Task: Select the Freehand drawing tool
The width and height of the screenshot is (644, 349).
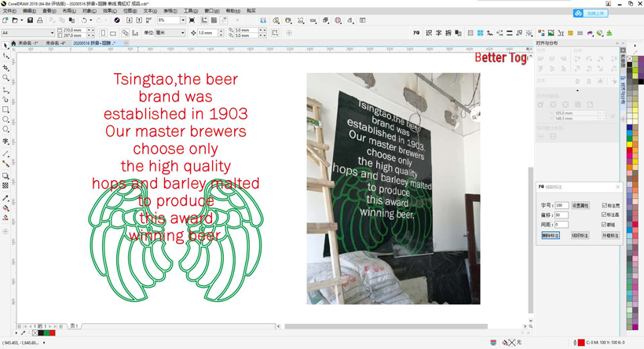Action: click(x=5, y=89)
